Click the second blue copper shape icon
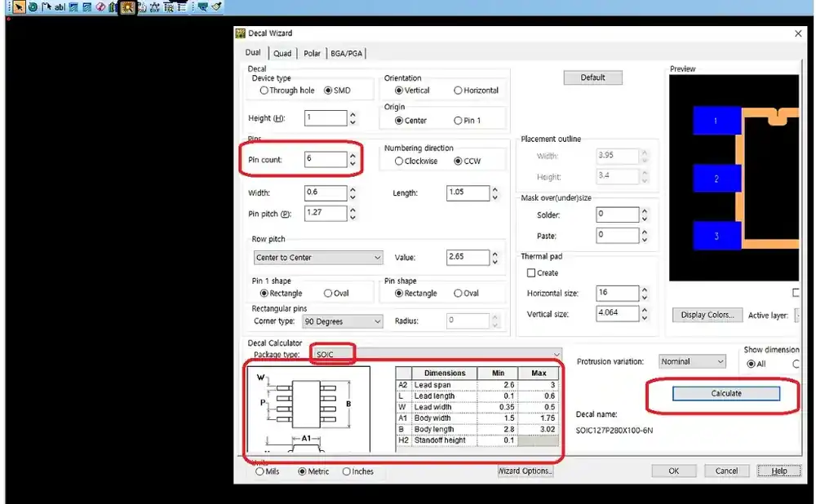Viewport: 816px width, 504px height. point(87,7)
